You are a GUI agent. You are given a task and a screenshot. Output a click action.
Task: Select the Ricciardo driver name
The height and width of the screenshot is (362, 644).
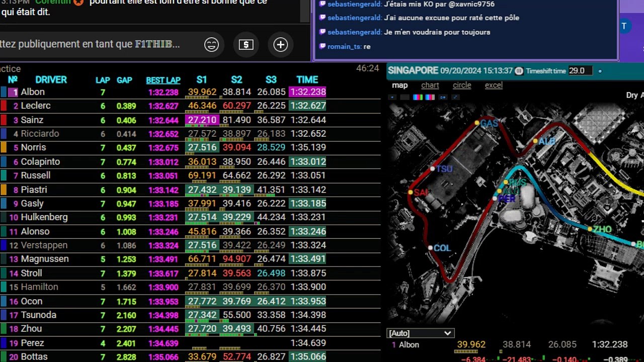tap(40, 134)
